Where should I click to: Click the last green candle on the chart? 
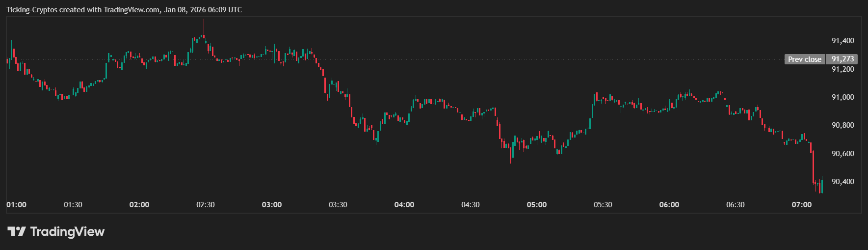click(x=821, y=187)
